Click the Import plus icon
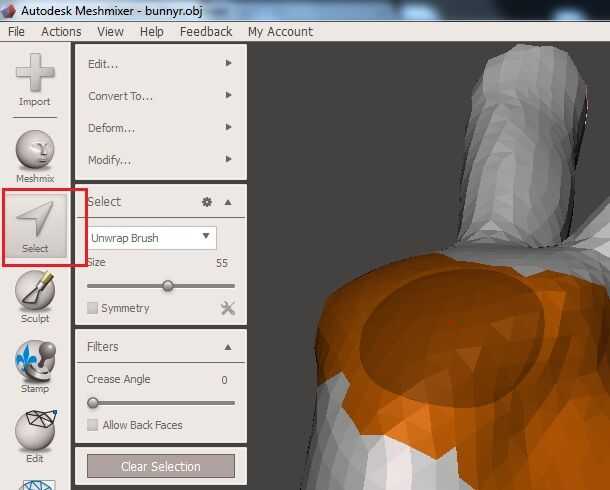Image resolution: width=610 pixels, height=490 pixels. coord(35,72)
